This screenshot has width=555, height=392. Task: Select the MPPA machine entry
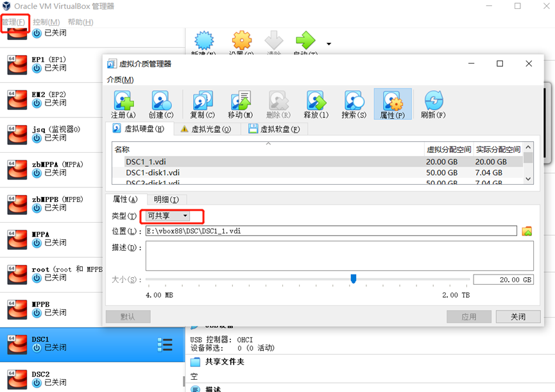(x=51, y=239)
